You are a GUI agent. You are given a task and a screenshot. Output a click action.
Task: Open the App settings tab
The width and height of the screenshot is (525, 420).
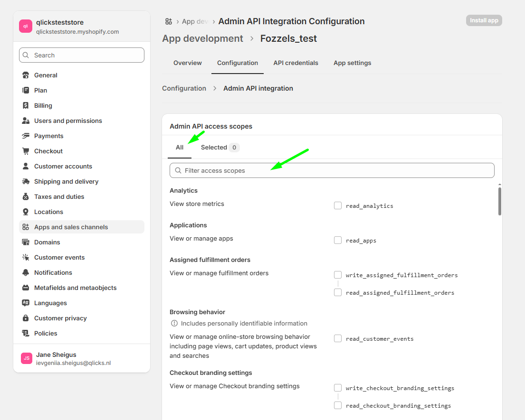click(352, 63)
